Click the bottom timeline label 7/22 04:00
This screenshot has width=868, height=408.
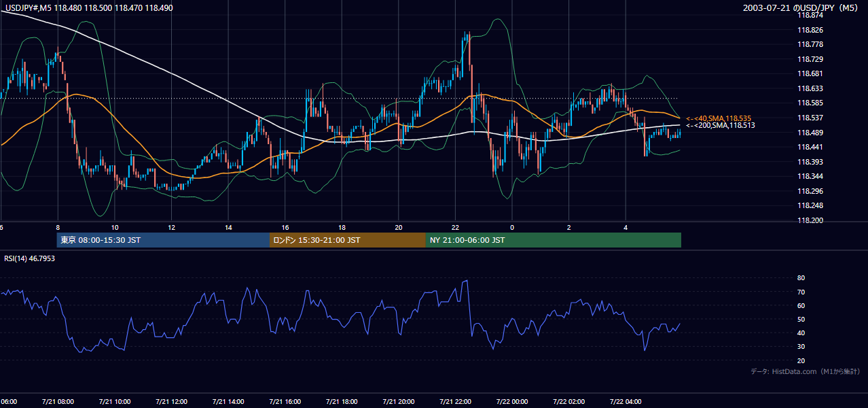(626, 401)
